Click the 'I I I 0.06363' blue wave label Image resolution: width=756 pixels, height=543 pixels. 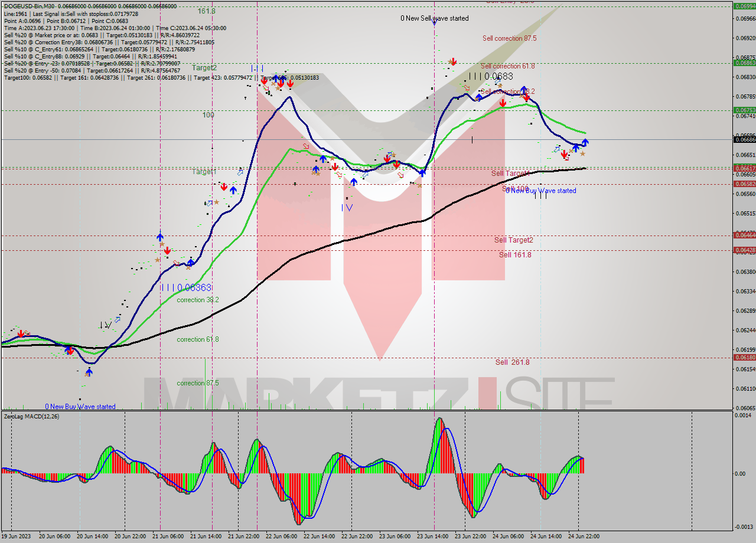[185, 287]
